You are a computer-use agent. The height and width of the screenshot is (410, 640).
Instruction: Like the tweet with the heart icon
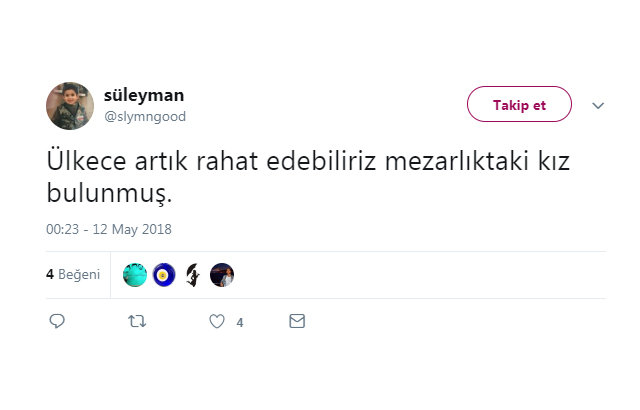click(216, 322)
